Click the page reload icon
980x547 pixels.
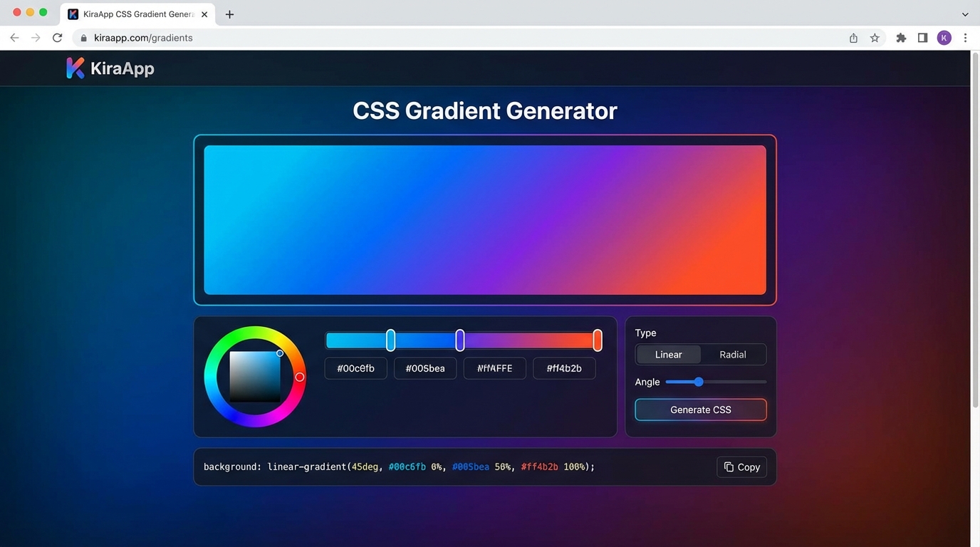pyautogui.click(x=57, y=38)
